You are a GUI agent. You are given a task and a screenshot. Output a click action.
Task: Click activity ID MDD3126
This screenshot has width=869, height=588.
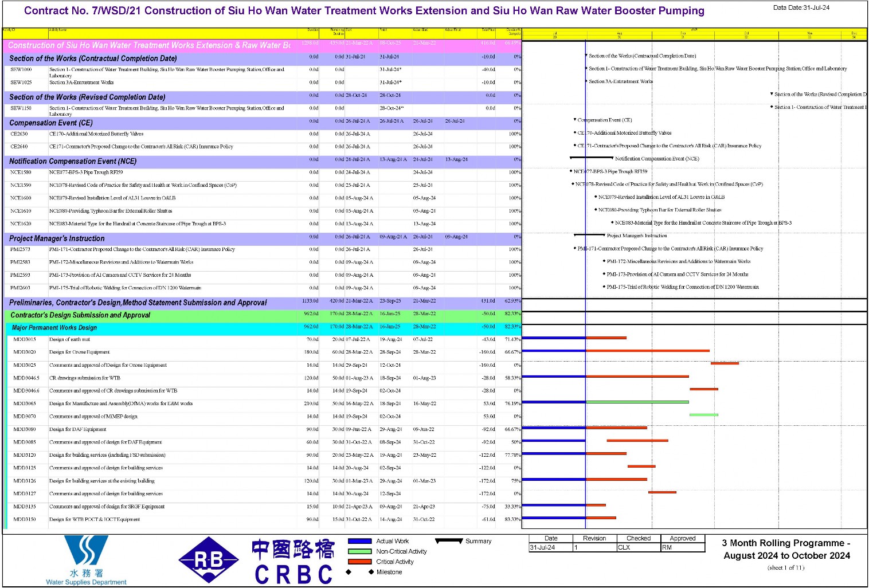point(25,481)
